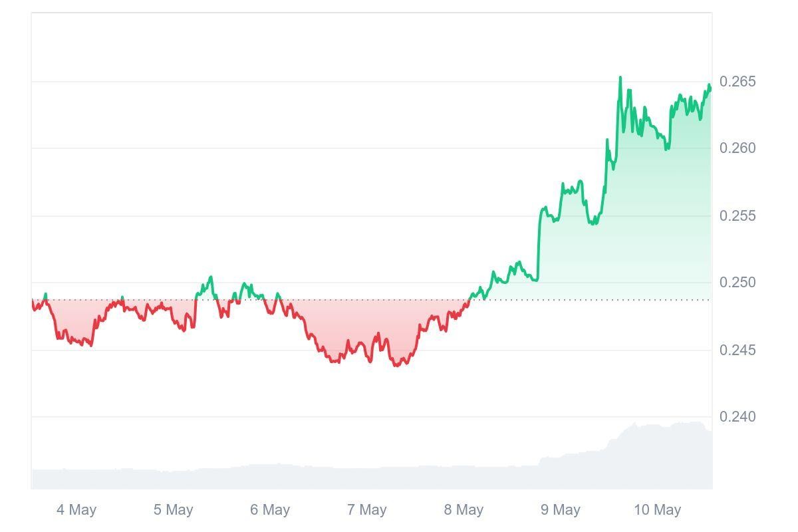Image resolution: width=798 pixels, height=532 pixels.
Task: Select the 8 May axis label
Action: point(464,510)
